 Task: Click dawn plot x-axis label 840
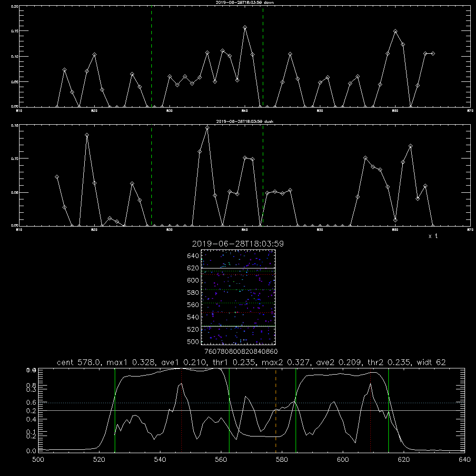pyautogui.click(x=245, y=111)
